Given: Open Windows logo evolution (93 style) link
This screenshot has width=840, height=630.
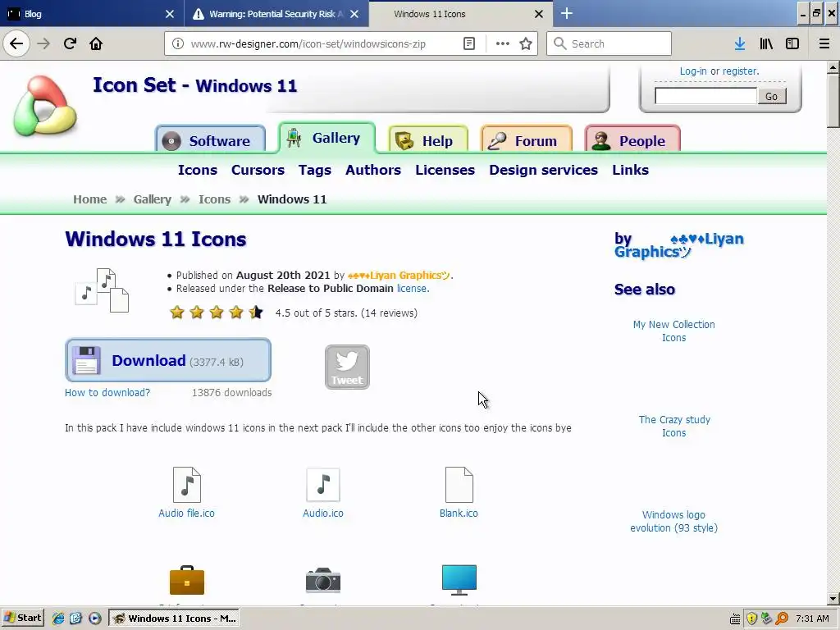Looking at the screenshot, I should click(674, 521).
